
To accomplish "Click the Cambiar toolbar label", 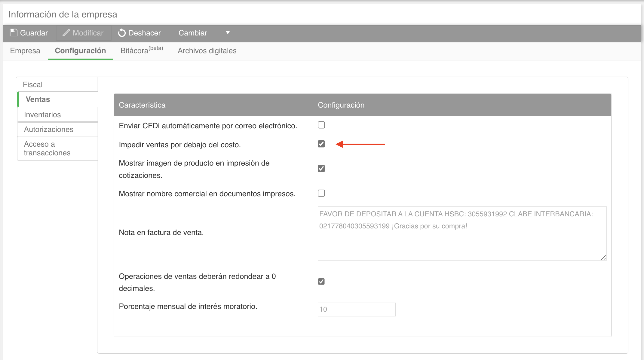I will point(193,33).
